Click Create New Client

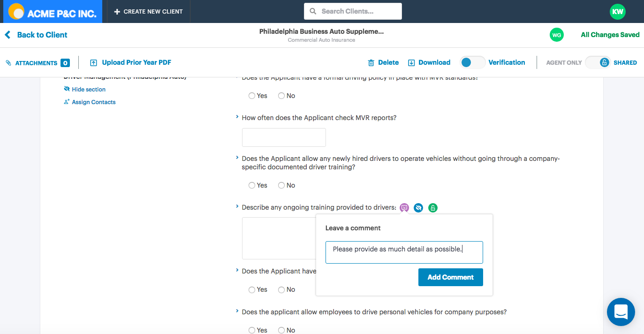(x=148, y=12)
